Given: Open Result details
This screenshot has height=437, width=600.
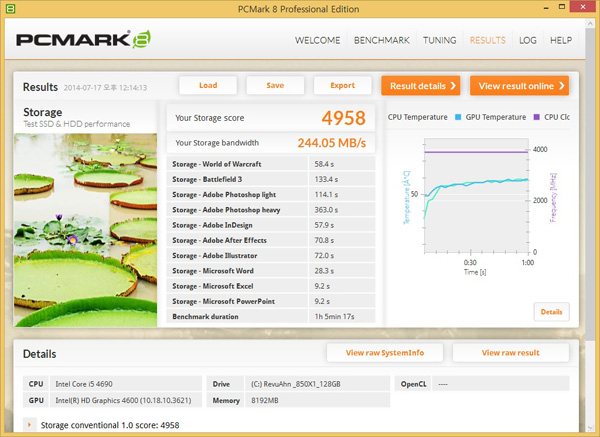Looking at the screenshot, I should 421,86.
